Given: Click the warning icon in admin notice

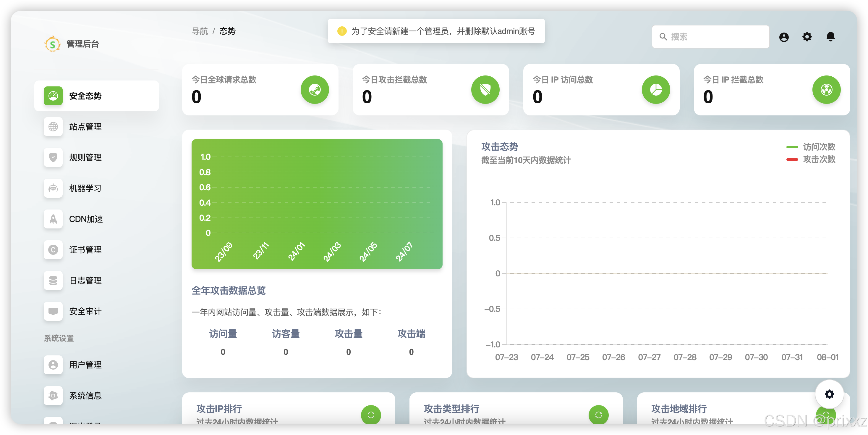Looking at the screenshot, I should 342,31.
